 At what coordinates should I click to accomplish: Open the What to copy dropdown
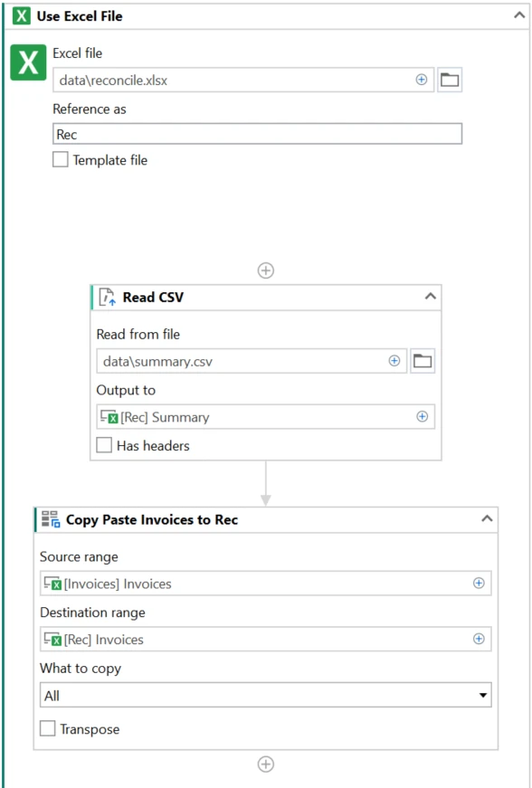(266, 695)
